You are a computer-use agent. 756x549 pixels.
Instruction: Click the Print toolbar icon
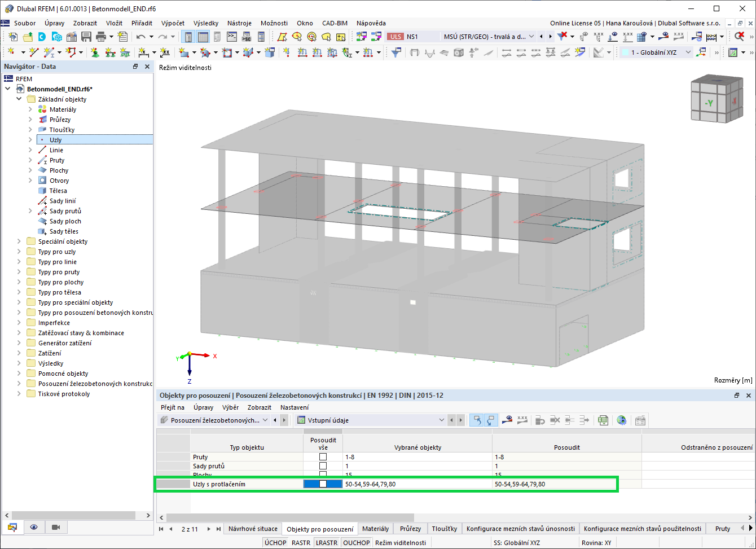coord(101,37)
